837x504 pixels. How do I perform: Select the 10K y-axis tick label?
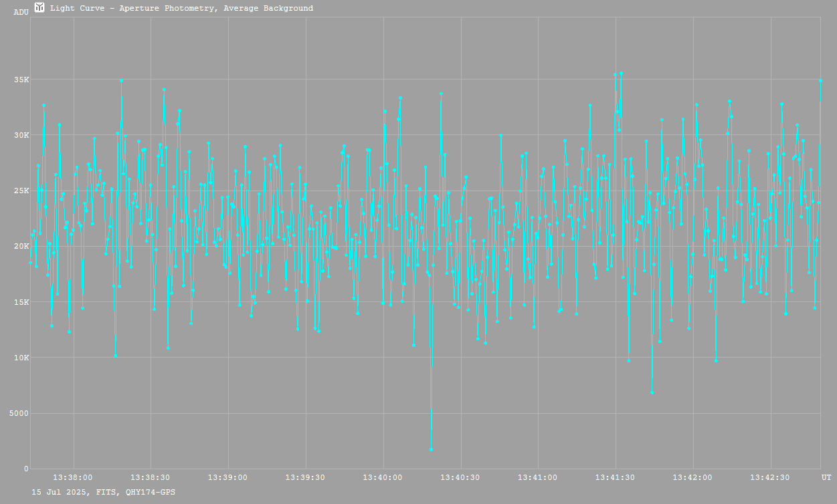(x=21, y=358)
